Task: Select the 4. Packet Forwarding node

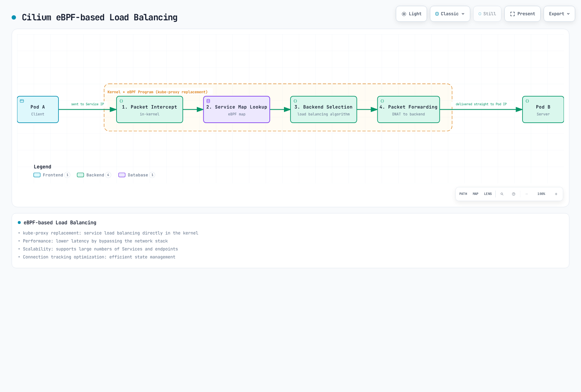Action: pyautogui.click(x=409, y=110)
